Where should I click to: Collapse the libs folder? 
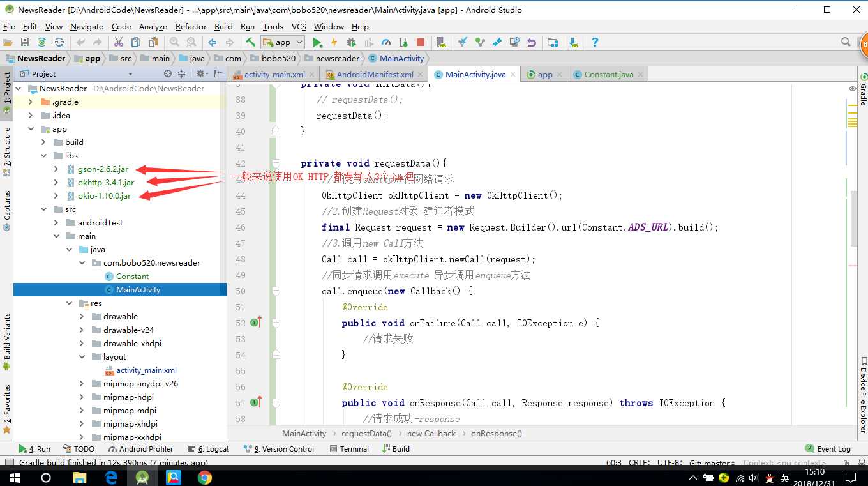[43, 156]
